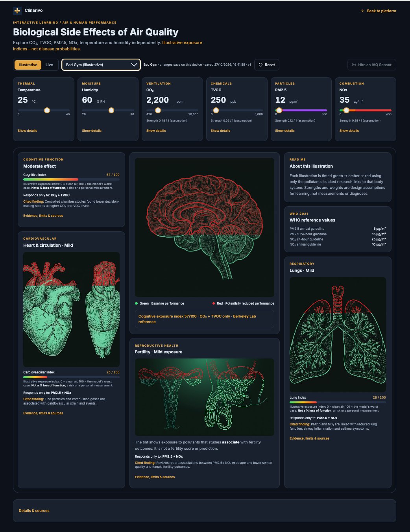Click Hire an IAQ Sensor button
Viewport: 410px width, 532px height.
point(371,65)
